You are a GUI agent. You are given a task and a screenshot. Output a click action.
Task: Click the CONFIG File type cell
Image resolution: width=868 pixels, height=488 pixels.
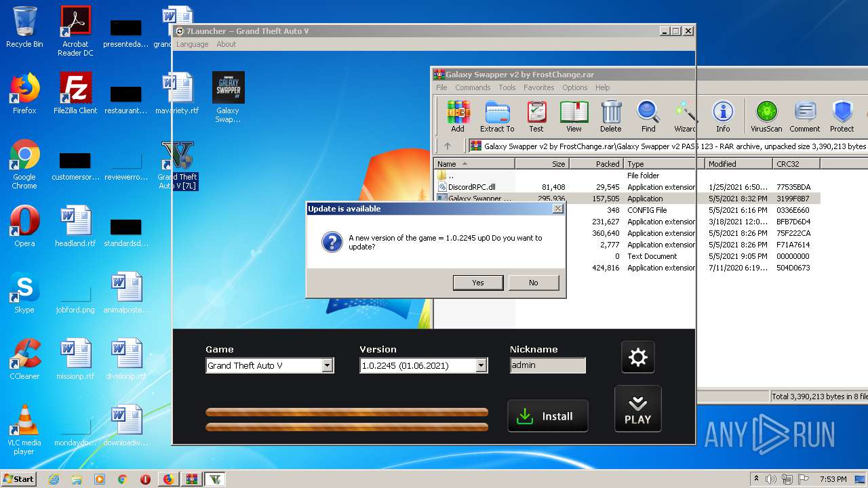647,210
